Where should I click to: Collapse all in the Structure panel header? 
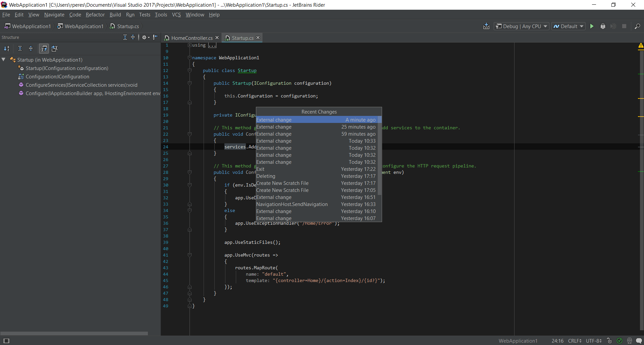pos(133,37)
